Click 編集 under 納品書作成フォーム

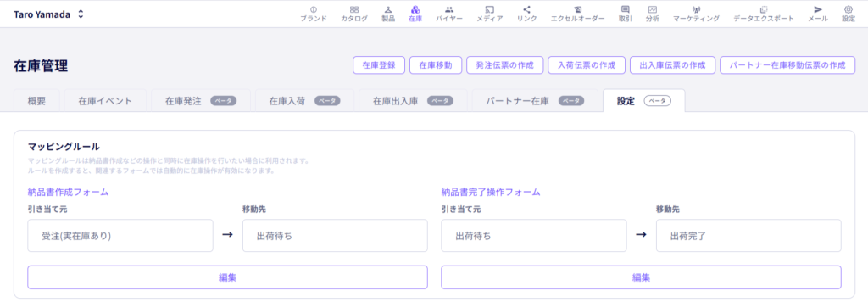pyautogui.click(x=227, y=277)
